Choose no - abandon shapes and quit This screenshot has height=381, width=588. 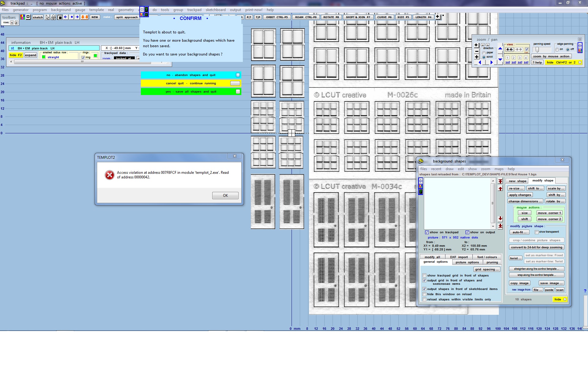tap(191, 75)
